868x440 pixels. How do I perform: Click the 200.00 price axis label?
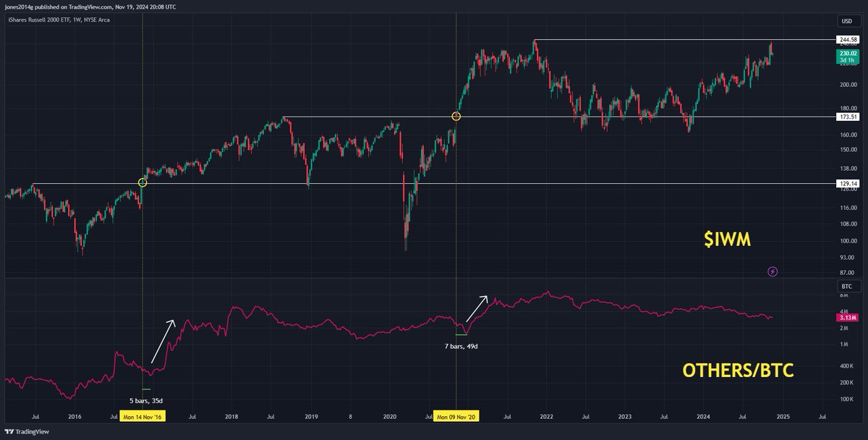coord(848,84)
